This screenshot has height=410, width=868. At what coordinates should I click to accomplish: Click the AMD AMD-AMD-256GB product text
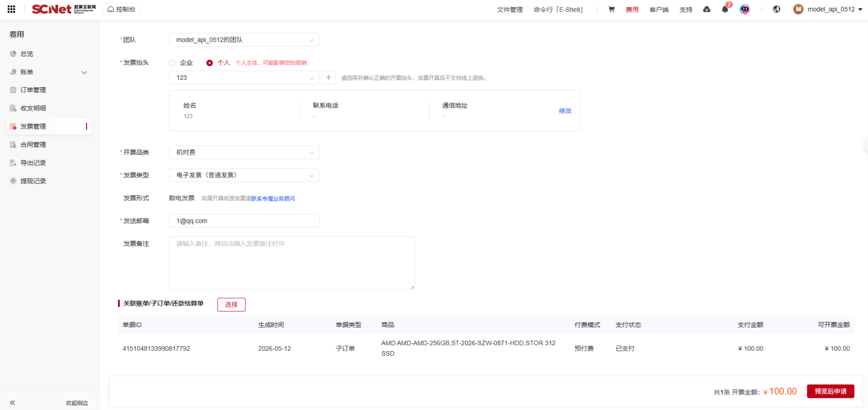pos(468,348)
